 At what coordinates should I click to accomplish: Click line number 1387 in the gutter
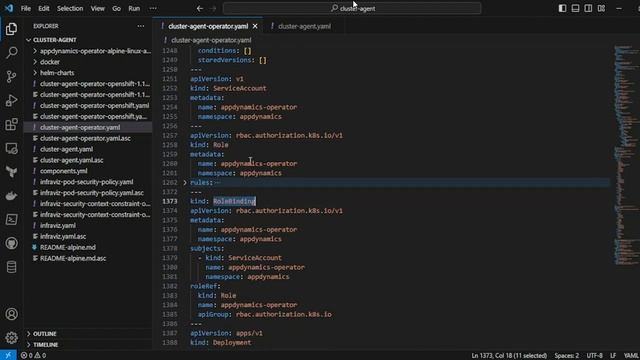[170, 333]
